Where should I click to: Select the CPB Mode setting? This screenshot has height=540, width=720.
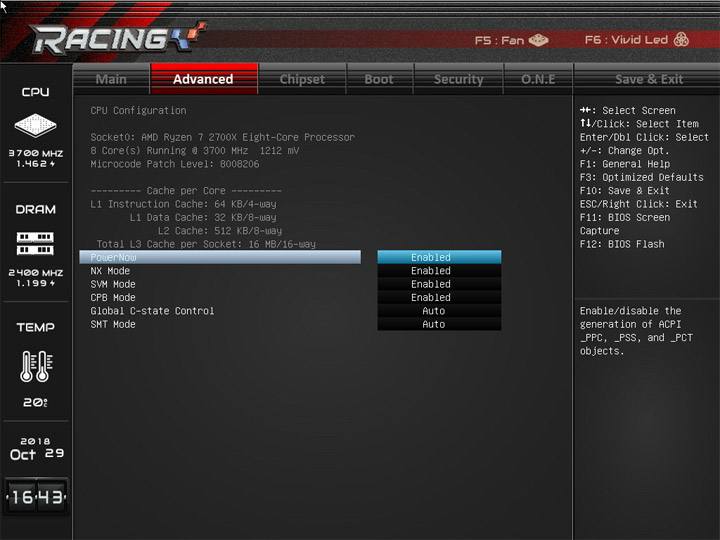click(x=113, y=298)
